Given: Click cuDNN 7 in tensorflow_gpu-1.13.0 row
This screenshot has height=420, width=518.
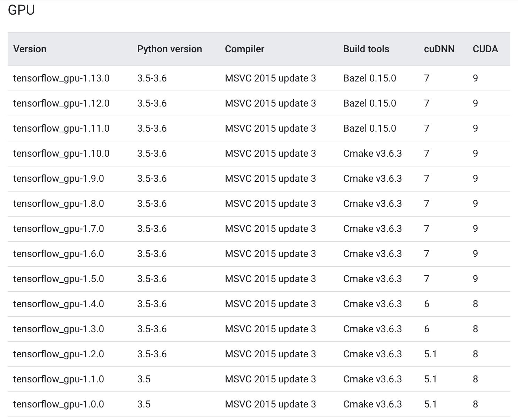Looking at the screenshot, I should (x=427, y=78).
